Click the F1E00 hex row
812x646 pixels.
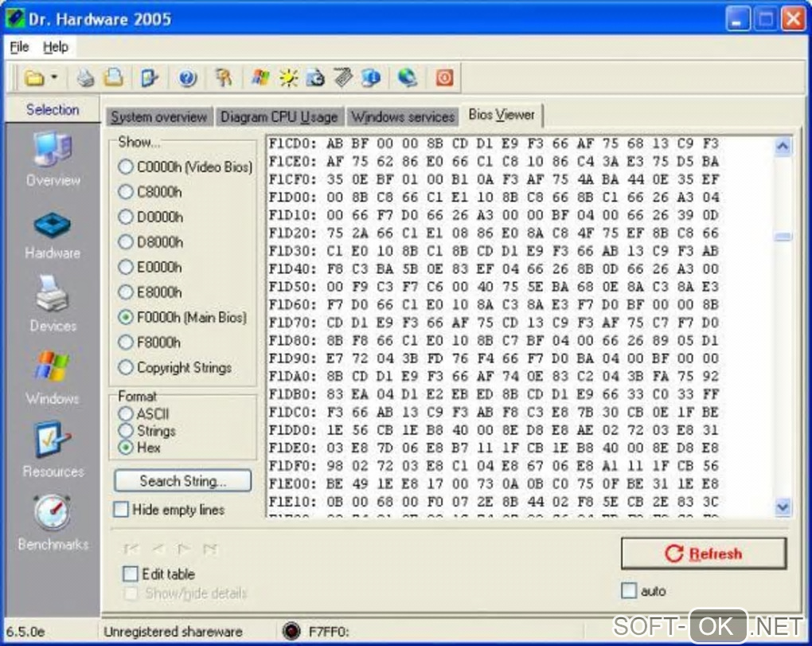click(494, 484)
